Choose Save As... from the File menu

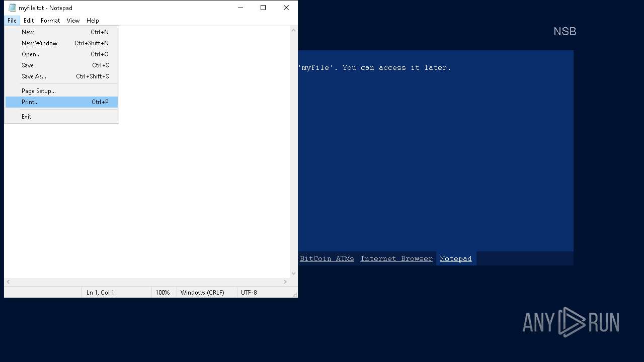click(61, 76)
